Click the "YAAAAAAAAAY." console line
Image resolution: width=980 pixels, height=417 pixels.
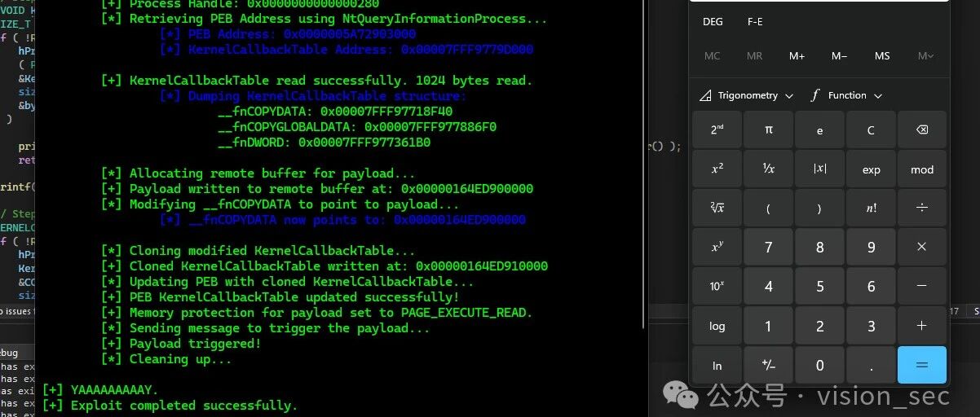[x=100, y=389]
